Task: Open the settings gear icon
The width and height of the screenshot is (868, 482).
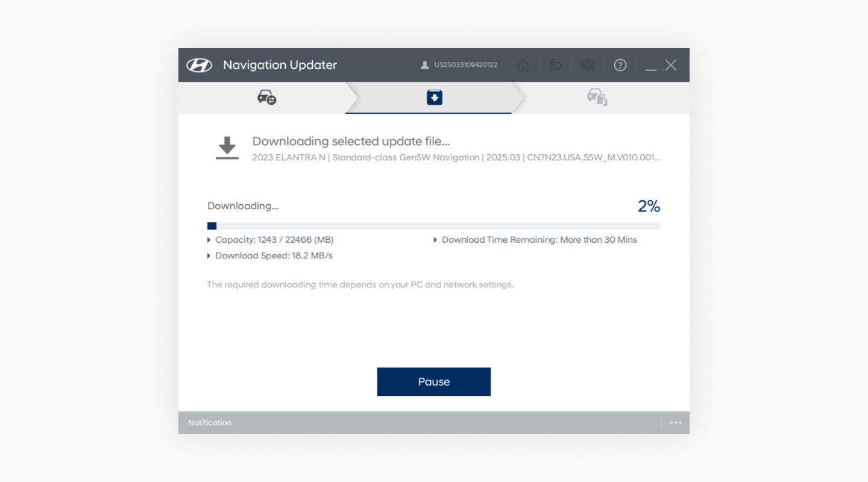Action: point(588,65)
